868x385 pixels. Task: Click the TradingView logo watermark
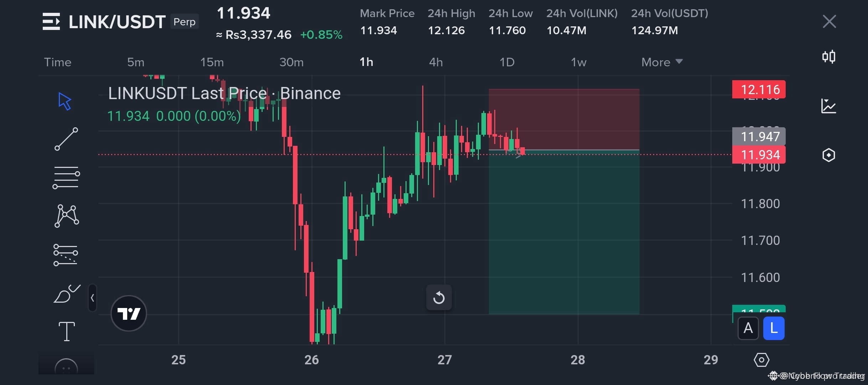(129, 313)
